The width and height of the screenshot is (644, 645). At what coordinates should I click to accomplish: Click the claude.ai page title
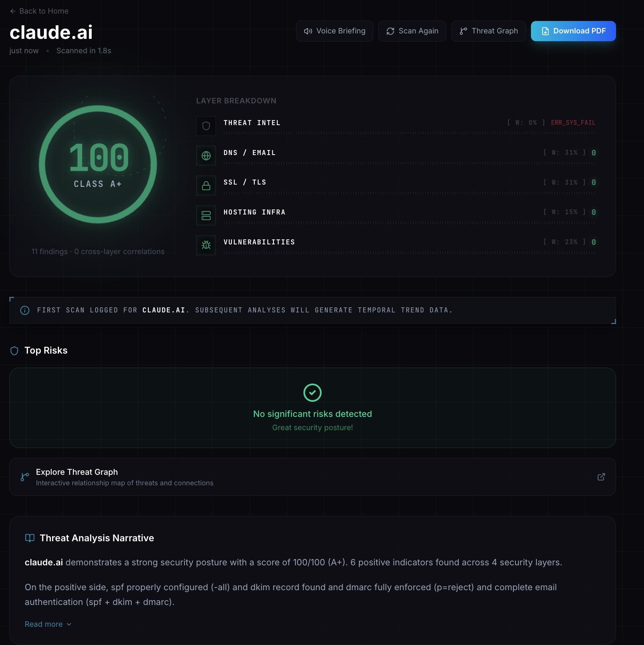click(x=51, y=32)
